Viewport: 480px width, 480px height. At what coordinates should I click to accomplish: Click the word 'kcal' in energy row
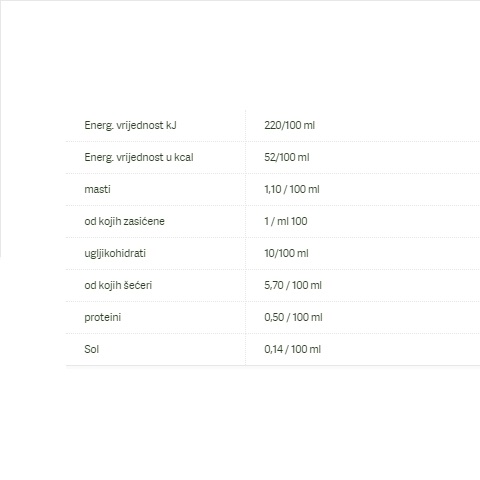pyautogui.click(x=184, y=157)
